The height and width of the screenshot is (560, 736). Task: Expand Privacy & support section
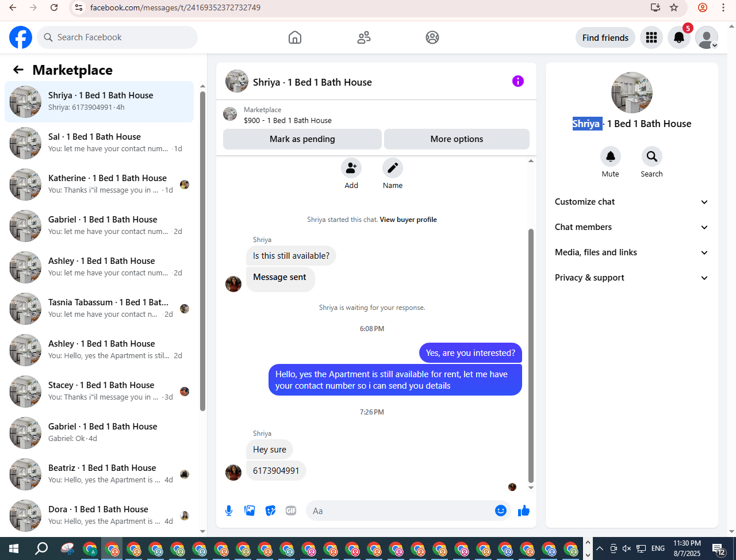click(631, 278)
